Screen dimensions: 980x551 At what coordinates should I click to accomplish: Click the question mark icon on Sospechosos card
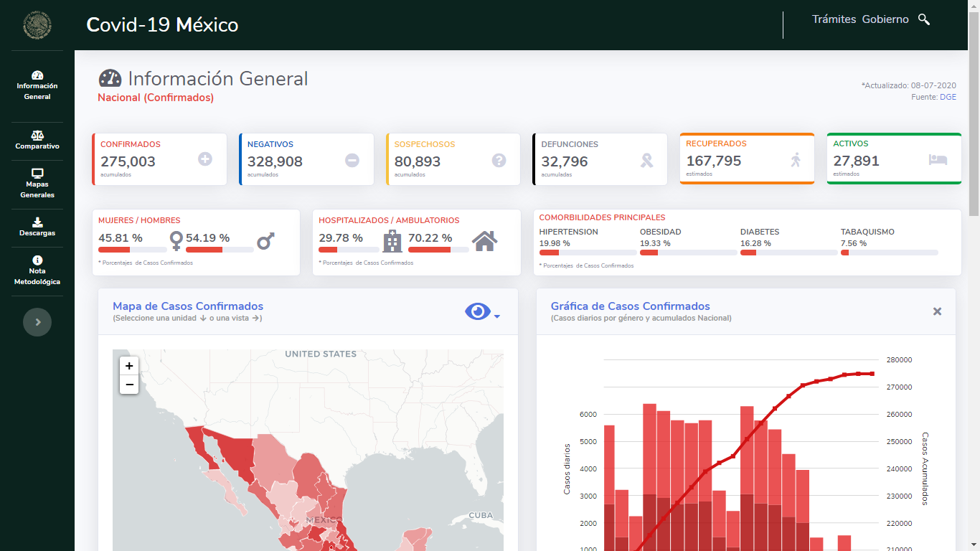(x=499, y=160)
